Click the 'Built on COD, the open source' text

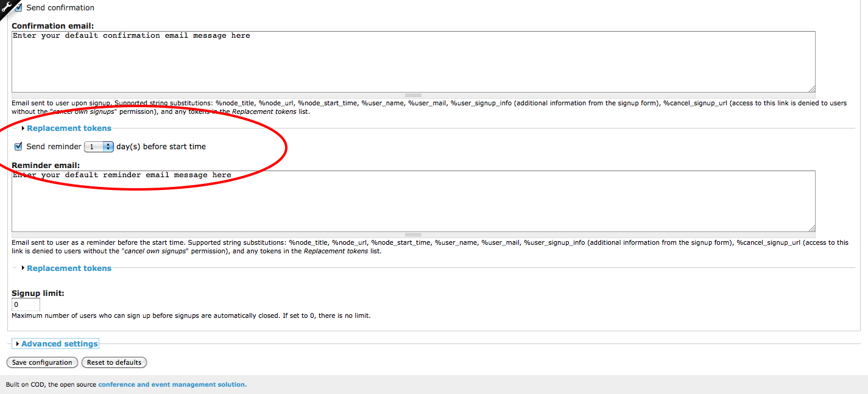pyautogui.click(x=51, y=385)
